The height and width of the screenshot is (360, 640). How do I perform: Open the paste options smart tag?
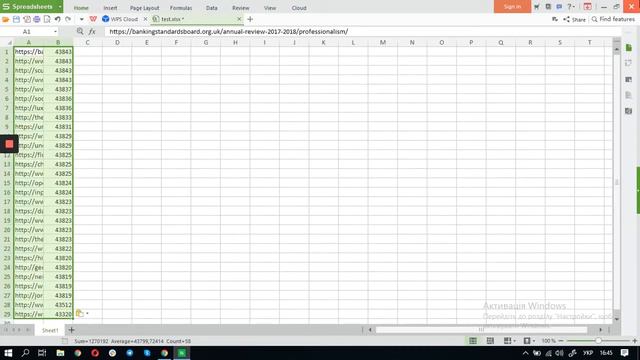pyautogui.click(x=82, y=313)
